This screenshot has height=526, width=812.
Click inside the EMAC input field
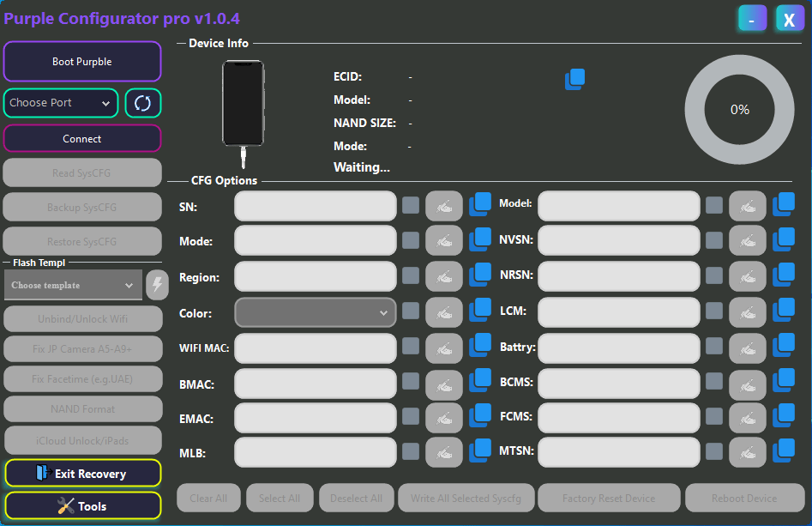tap(315, 418)
